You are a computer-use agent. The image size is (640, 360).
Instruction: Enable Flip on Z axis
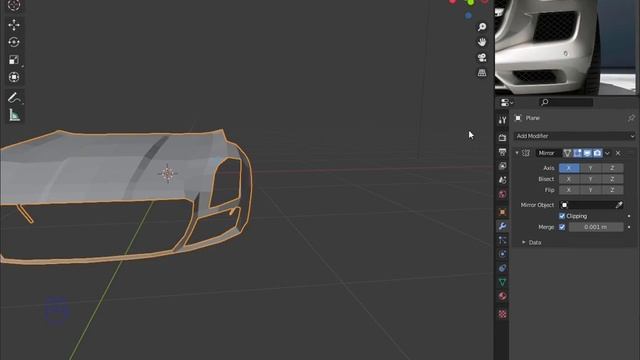[612, 190]
